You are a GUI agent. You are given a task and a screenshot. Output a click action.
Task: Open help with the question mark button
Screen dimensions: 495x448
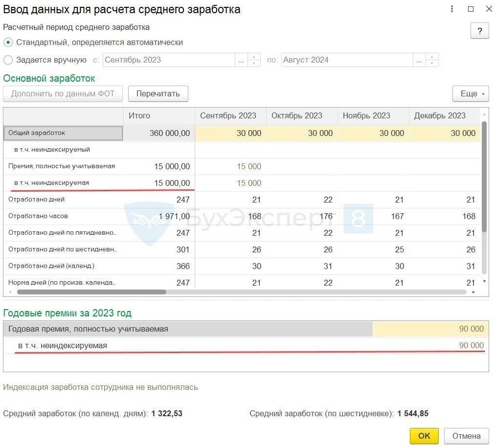479,31
